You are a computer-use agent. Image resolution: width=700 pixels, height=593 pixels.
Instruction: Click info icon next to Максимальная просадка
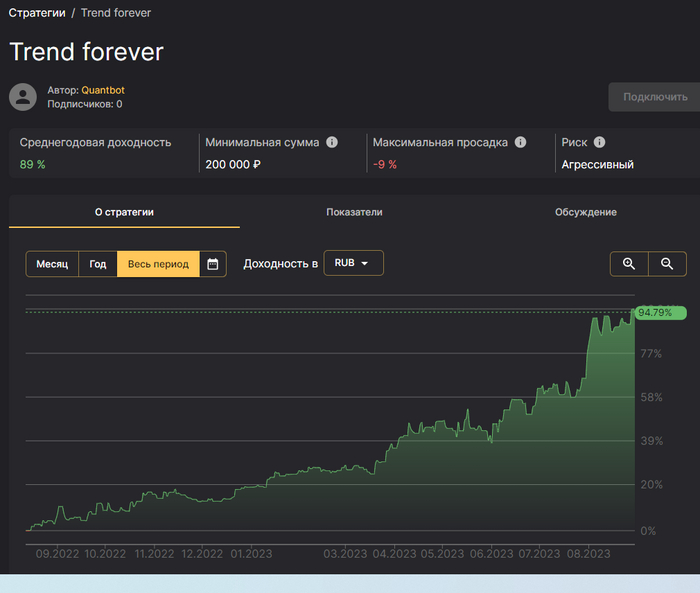(x=520, y=143)
